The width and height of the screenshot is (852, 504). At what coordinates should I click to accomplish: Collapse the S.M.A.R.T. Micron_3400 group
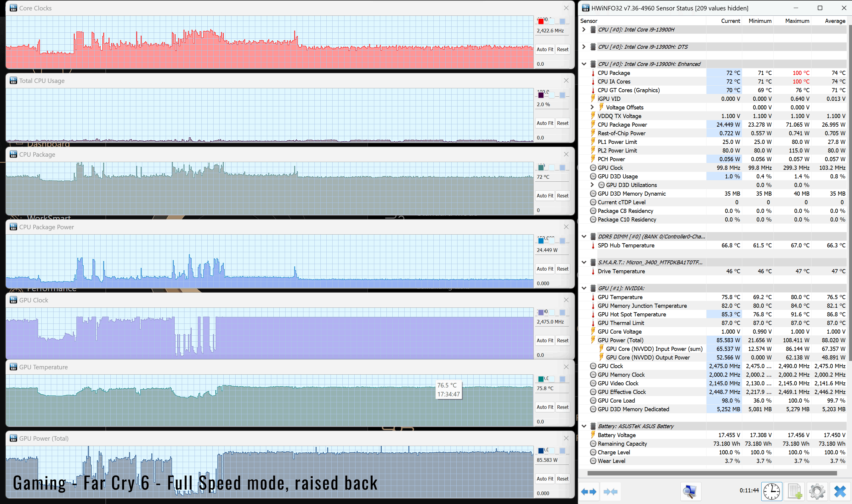click(584, 262)
